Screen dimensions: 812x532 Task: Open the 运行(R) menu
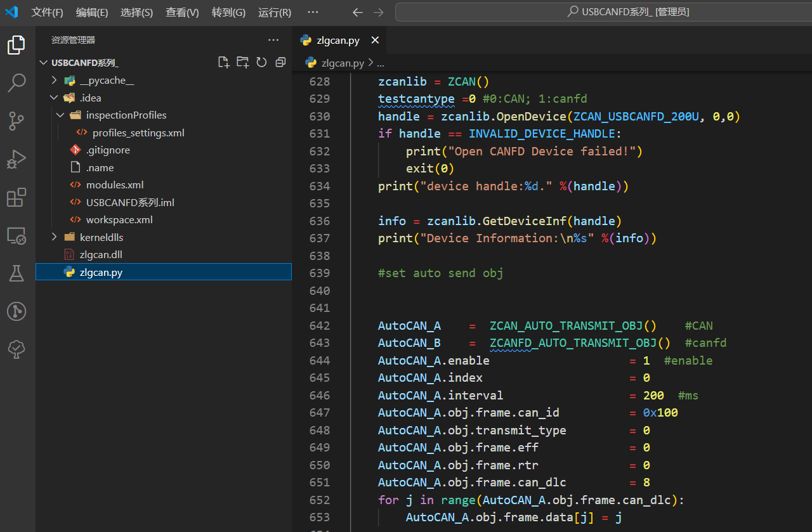[275, 13]
